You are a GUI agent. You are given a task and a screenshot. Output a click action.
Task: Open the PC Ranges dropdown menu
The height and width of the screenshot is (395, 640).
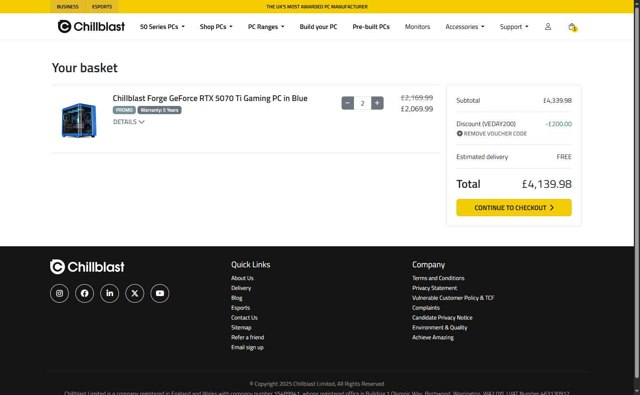coord(266,27)
